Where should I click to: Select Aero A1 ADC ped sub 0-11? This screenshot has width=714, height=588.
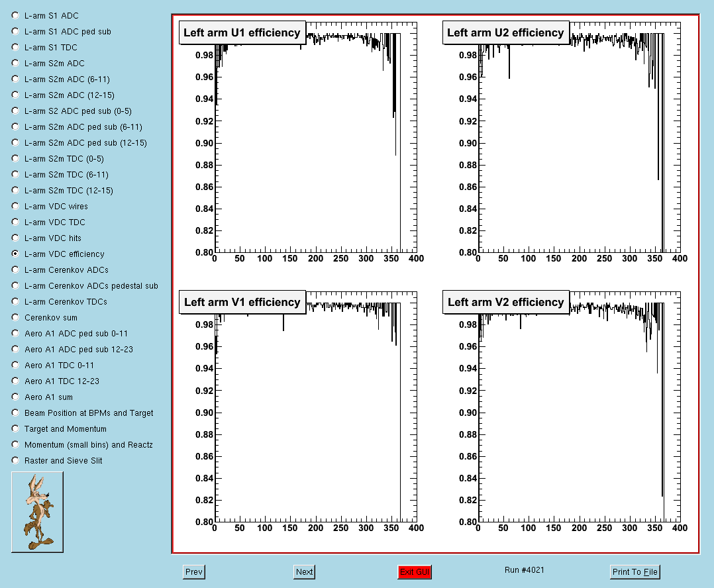click(x=15, y=334)
